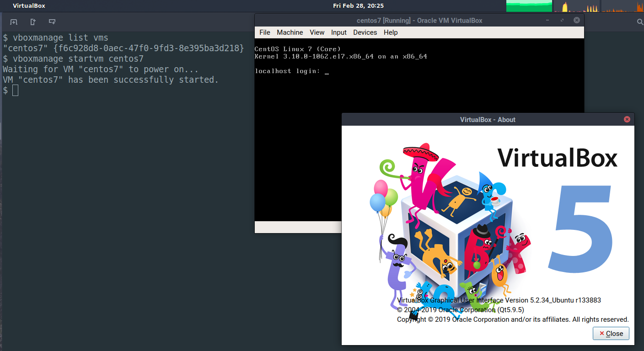Open the desktop search magnifier
644x351 pixels.
pos(639,21)
